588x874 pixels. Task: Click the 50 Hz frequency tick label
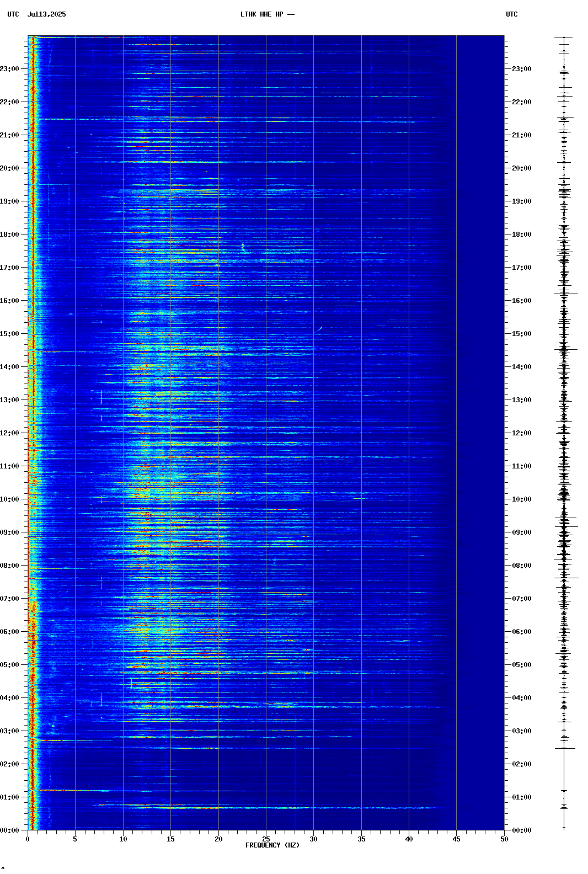[504, 839]
